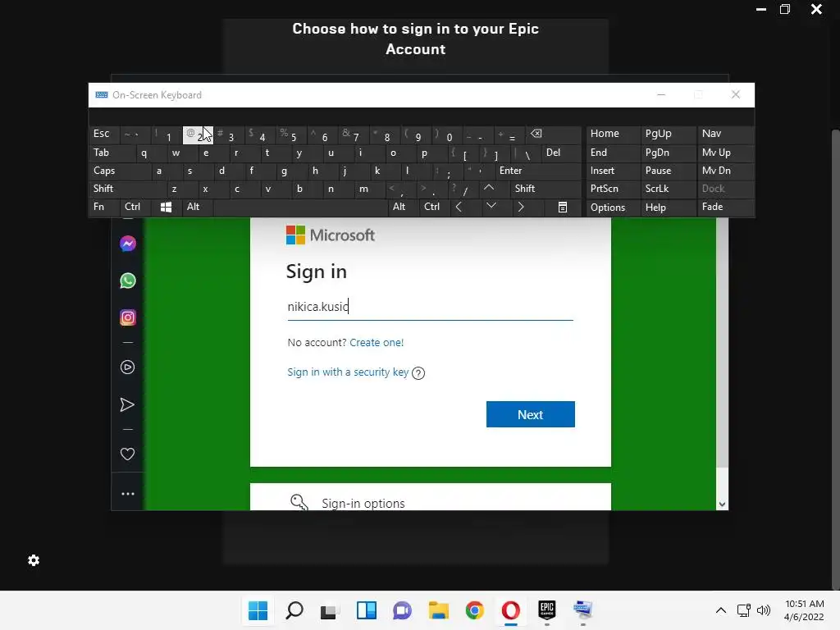The image size is (840, 630).
Task: Open Google Chrome from the taskbar
Action: tap(475, 610)
